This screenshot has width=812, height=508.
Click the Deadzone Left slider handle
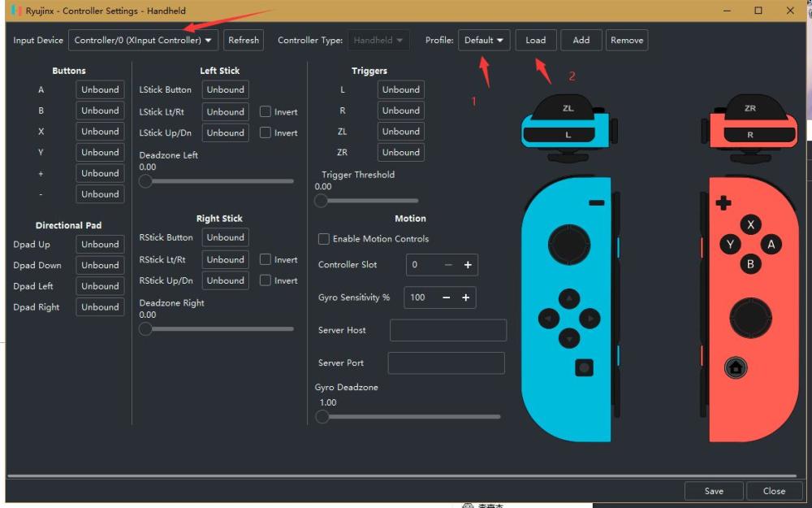pyautogui.click(x=145, y=181)
